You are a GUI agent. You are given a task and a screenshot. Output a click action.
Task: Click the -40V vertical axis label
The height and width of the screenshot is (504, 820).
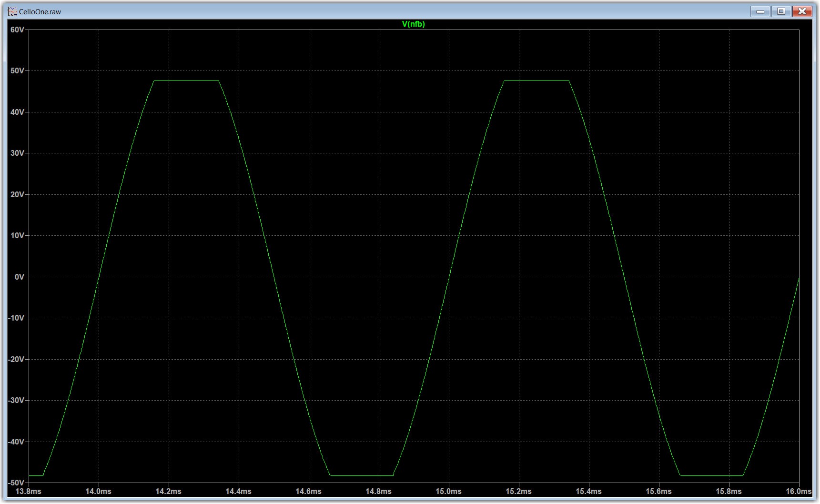point(16,442)
